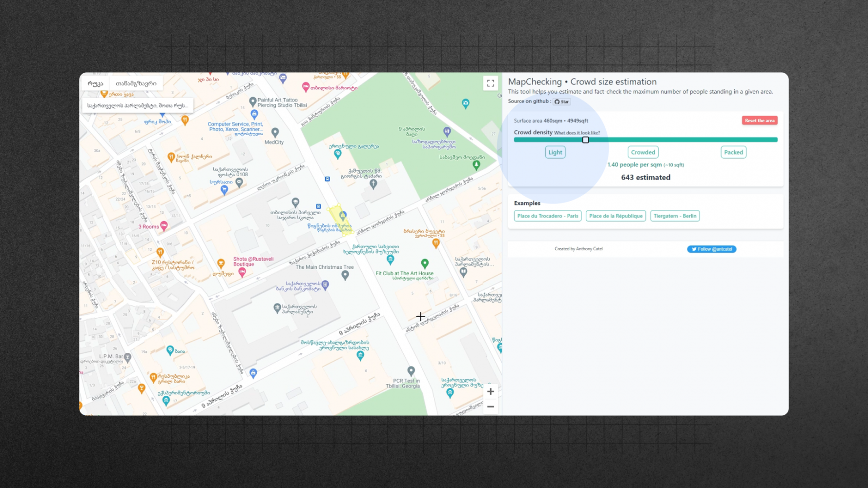Image resolution: width=868 pixels, height=488 pixels.
Task: Select PCR Test in Tbilisi marker
Action: point(411,371)
